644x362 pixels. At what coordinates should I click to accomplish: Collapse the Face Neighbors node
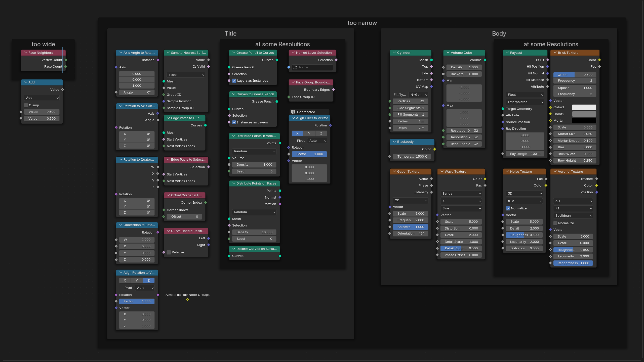click(26, 53)
